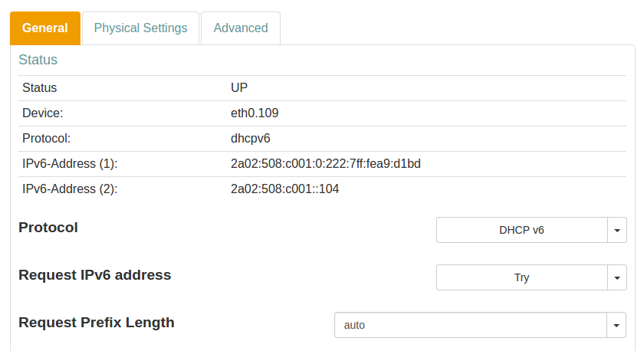Open the Physical Settings tab
644x351 pixels.
[x=140, y=28]
